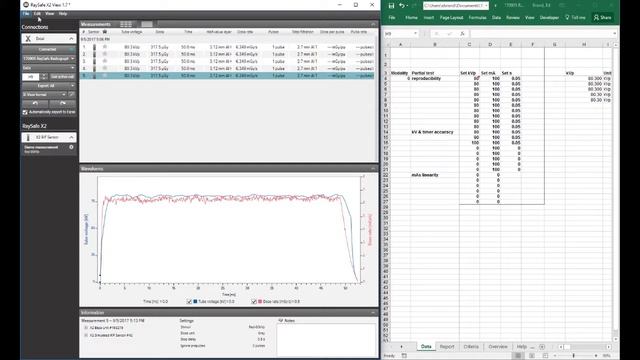
Task: Open the Excel file path dropdown
Action: pos(486,6)
